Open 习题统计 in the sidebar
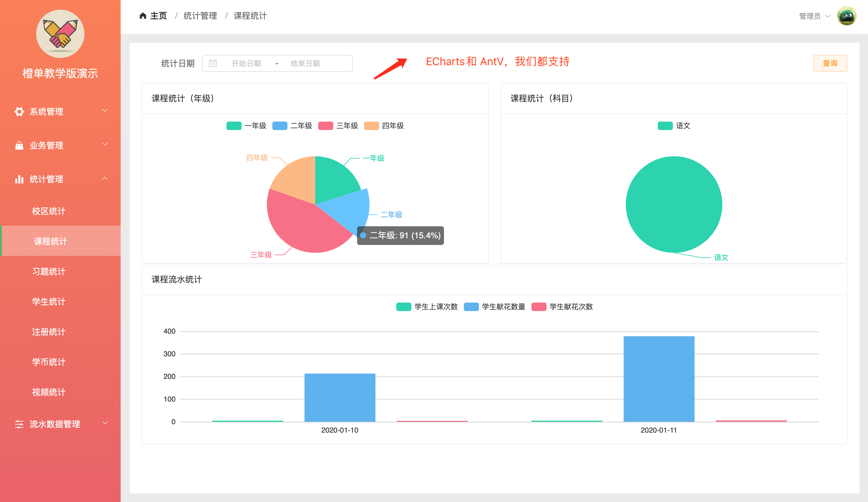Viewport: 868px width, 502px height. pos(49,272)
